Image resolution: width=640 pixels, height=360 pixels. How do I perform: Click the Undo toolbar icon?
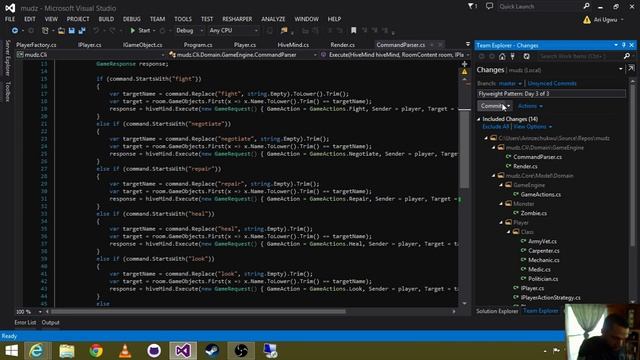(96, 31)
